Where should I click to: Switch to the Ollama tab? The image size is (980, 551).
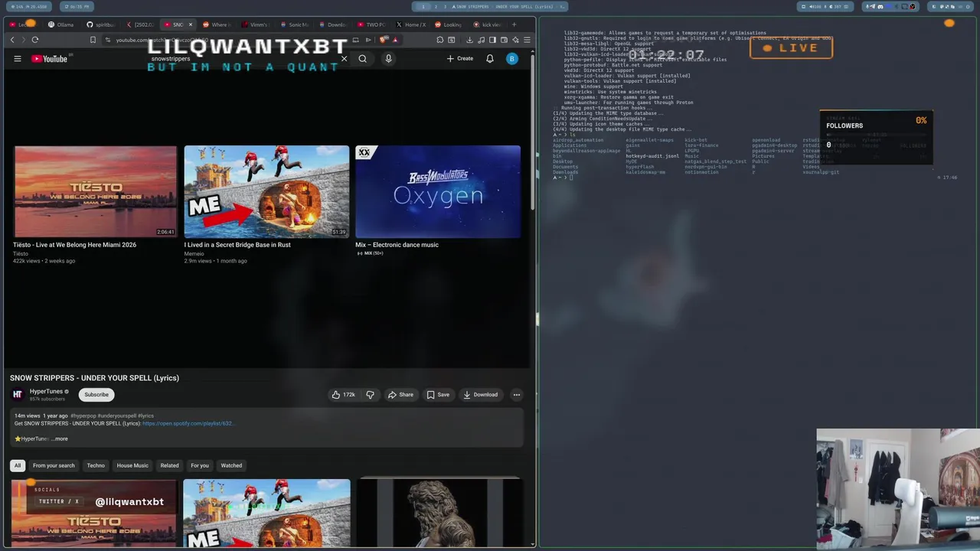[61, 24]
